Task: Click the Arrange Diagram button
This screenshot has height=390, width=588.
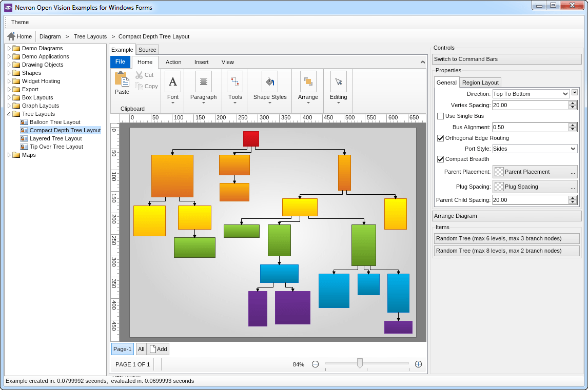Action: [506, 216]
